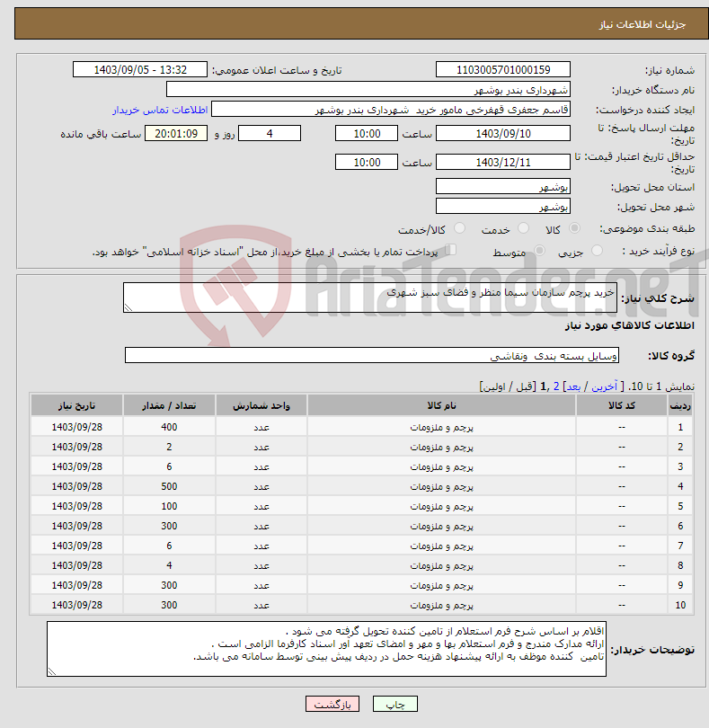Click quantity 400 in row 1
This screenshot has width=709, height=728.
(x=169, y=427)
